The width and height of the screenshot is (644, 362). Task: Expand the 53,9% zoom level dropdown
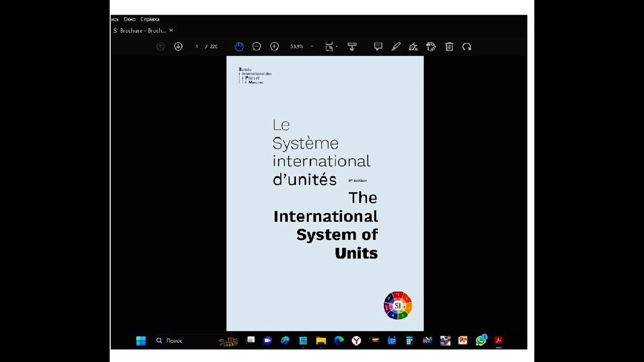(312, 46)
